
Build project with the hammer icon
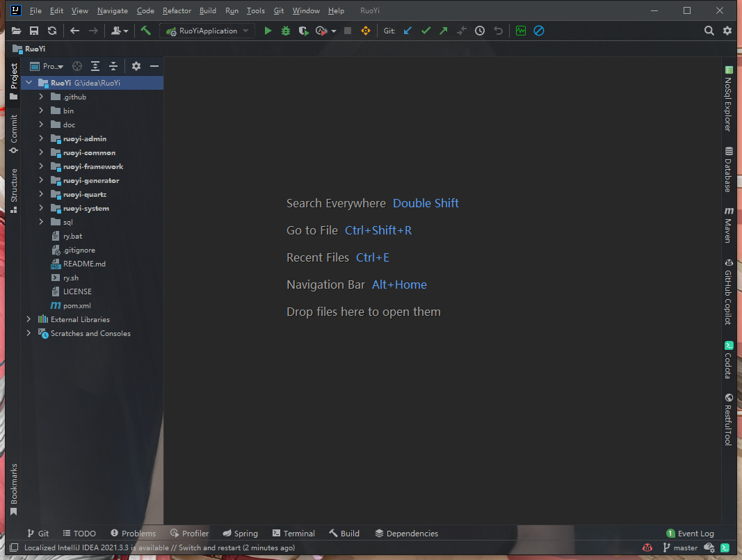coord(146,31)
